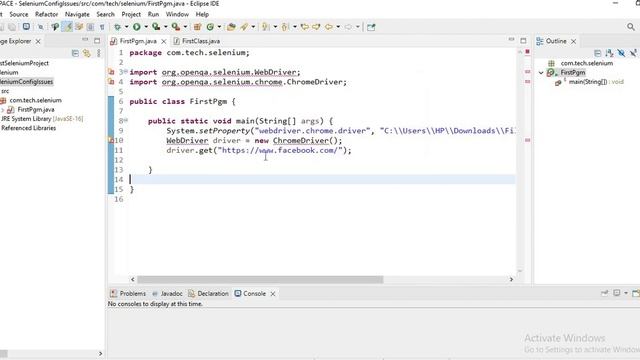Open the Project menu
Screen dimensions: 640x360
[131, 14]
